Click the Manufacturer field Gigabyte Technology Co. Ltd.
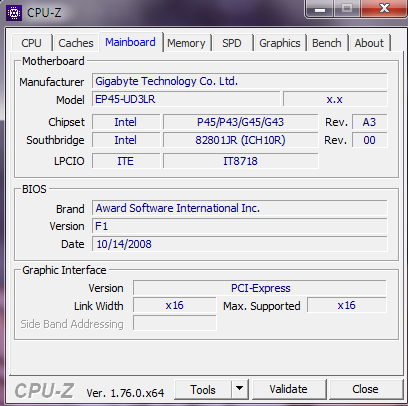 click(x=240, y=81)
